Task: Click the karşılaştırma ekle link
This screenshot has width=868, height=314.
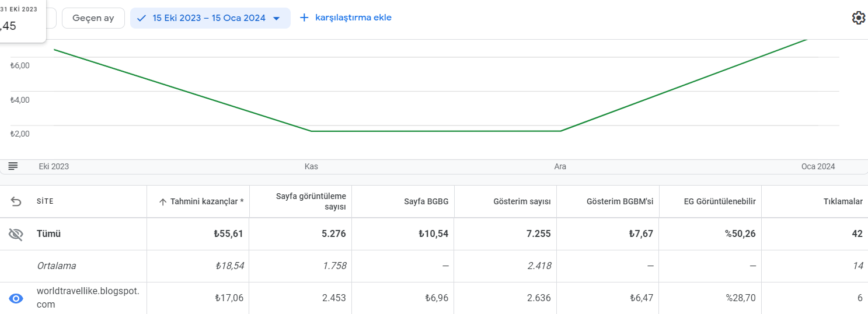Action: [x=353, y=18]
